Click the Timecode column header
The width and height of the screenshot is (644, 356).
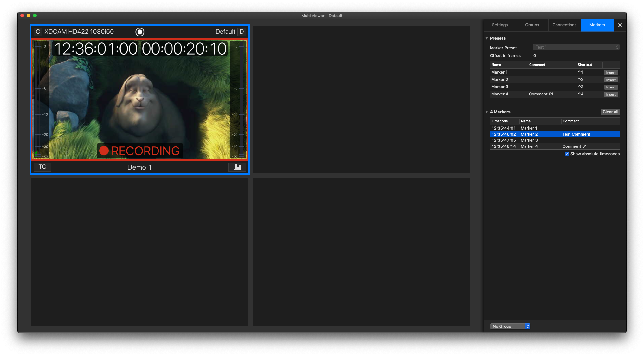(x=505, y=121)
